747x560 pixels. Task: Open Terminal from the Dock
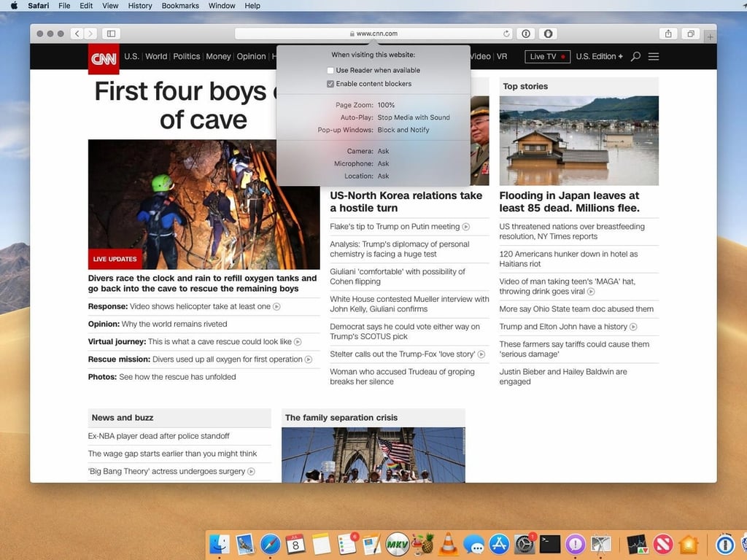click(x=550, y=544)
